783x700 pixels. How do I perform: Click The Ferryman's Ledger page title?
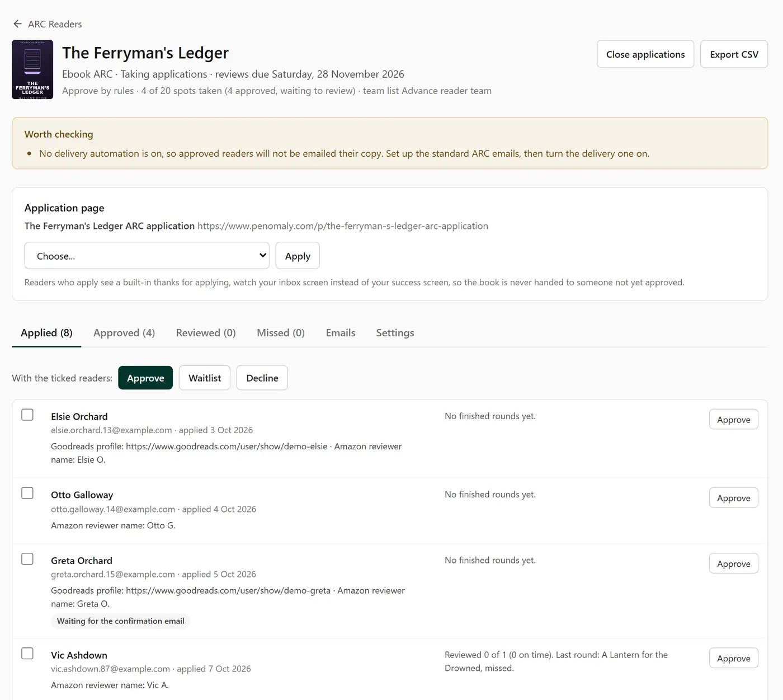[x=145, y=53]
